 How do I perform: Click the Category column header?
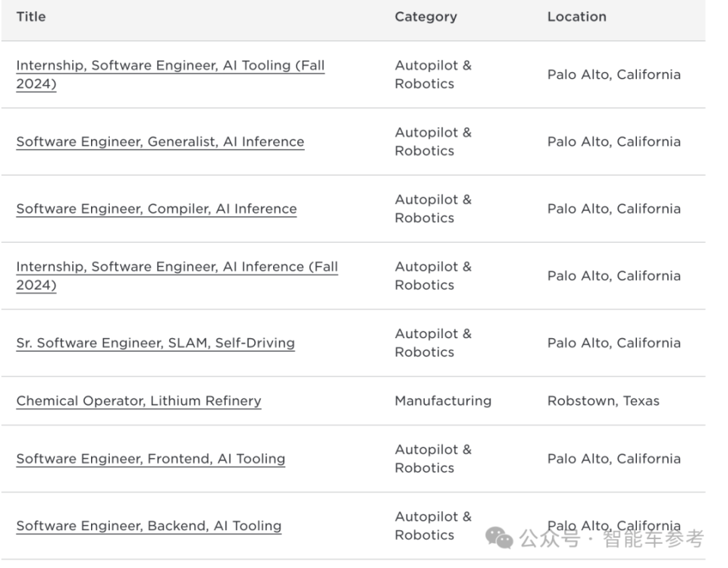[x=425, y=17]
